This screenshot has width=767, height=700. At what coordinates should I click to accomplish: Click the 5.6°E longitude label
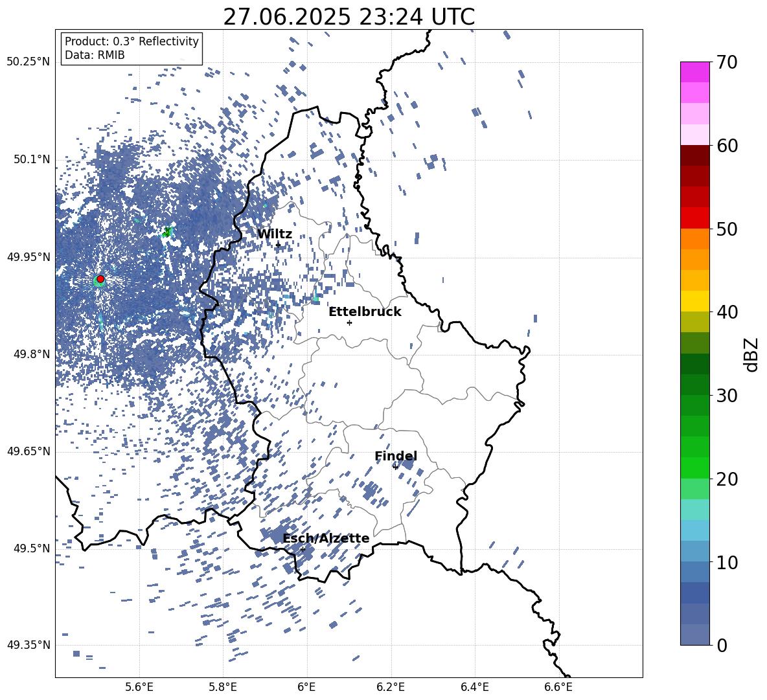pos(139,687)
